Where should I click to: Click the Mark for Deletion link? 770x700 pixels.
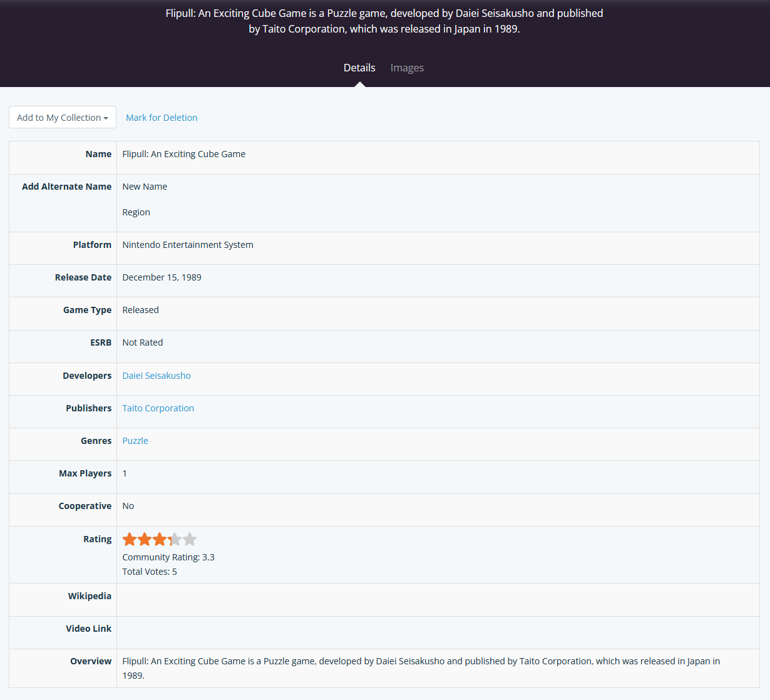162,118
